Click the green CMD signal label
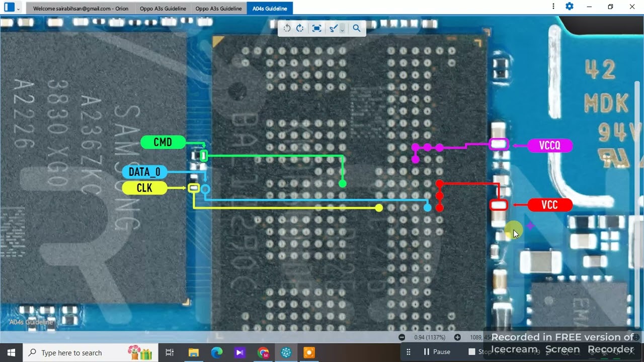644x362 pixels. coord(163,142)
